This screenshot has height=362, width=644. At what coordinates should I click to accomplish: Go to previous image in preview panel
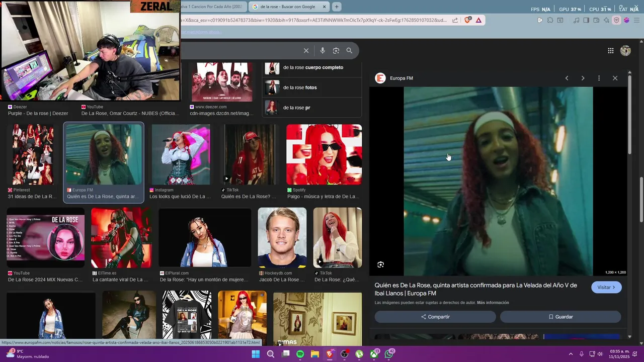click(x=567, y=78)
